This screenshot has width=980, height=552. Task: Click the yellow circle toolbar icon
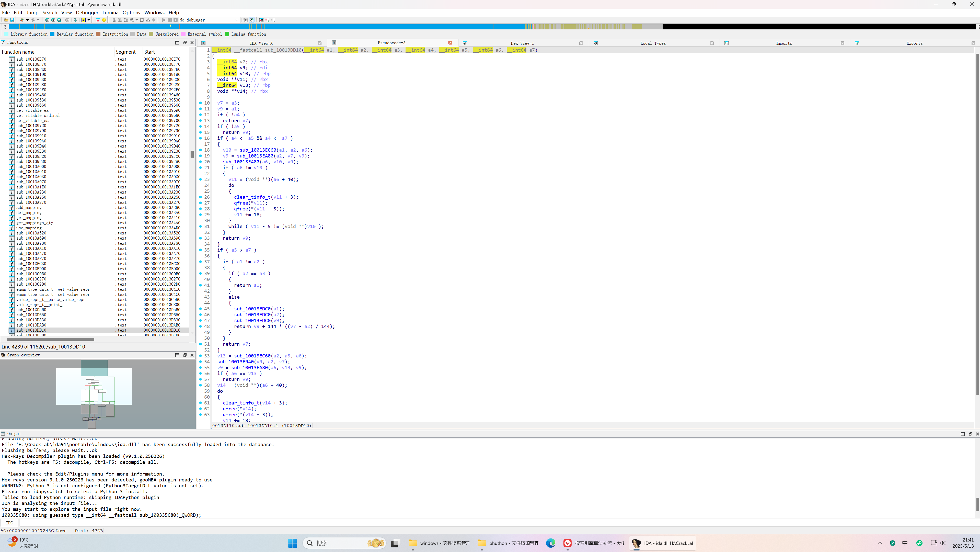(x=104, y=20)
